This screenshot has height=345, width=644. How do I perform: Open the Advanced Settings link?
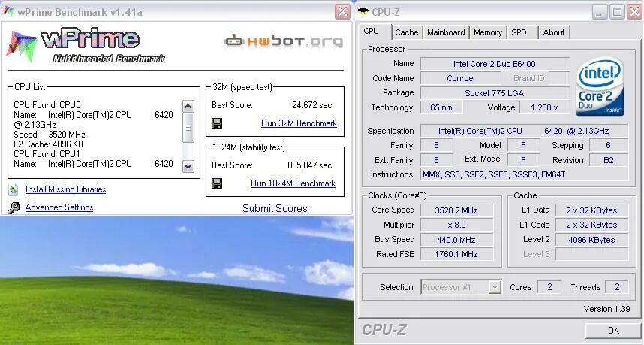click(59, 207)
